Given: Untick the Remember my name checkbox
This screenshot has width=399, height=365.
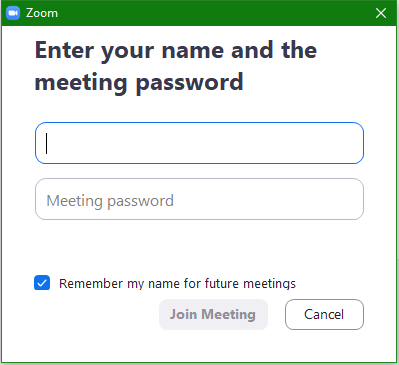Looking at the screenshot, I should [x=42, y=283].
